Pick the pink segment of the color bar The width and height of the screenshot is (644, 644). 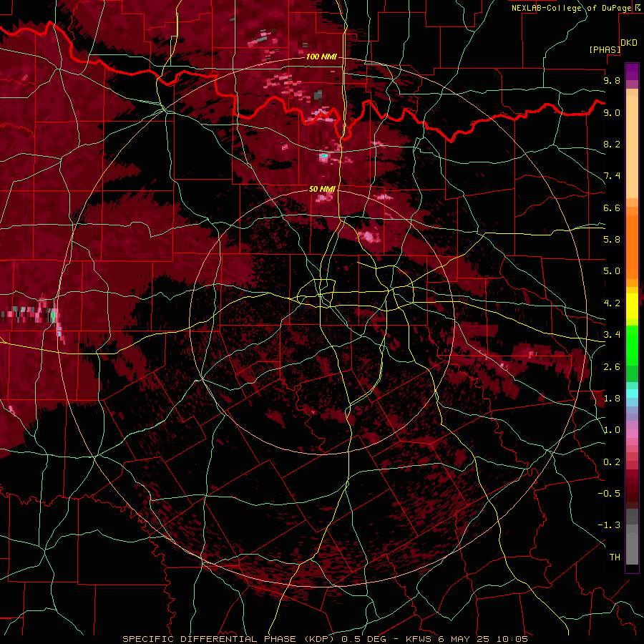pyautogui.click(x=632, y=434)
